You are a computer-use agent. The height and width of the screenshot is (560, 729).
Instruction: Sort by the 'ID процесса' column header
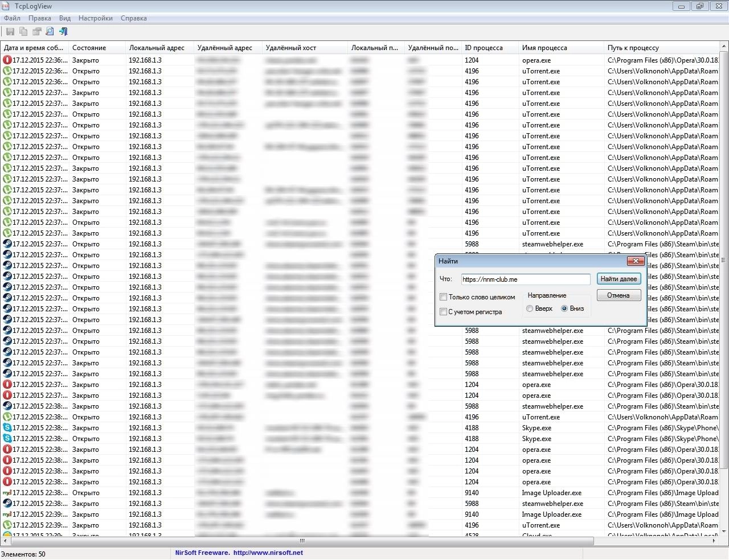[x=490, y=48]
